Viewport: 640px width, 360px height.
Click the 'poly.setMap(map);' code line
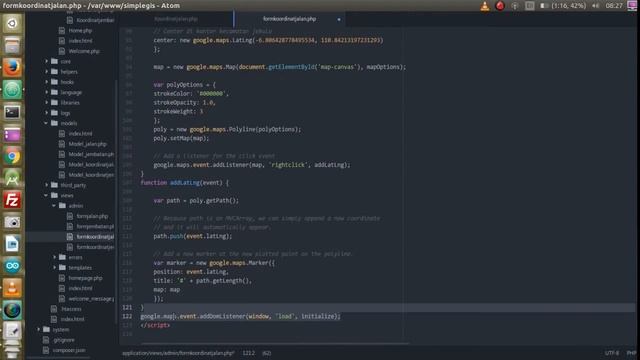click(181, 138)
